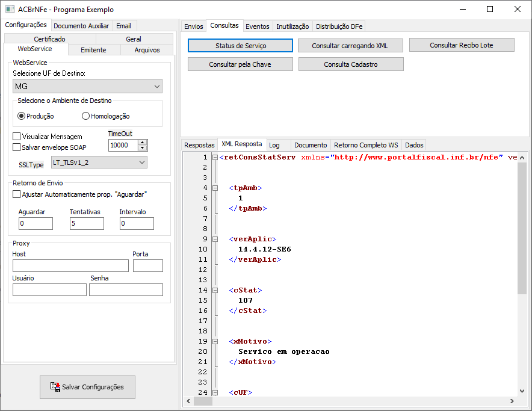Select the XML Resposta tab
The image size is (532, 411).
pyautogui.click(x=242, y=144)
